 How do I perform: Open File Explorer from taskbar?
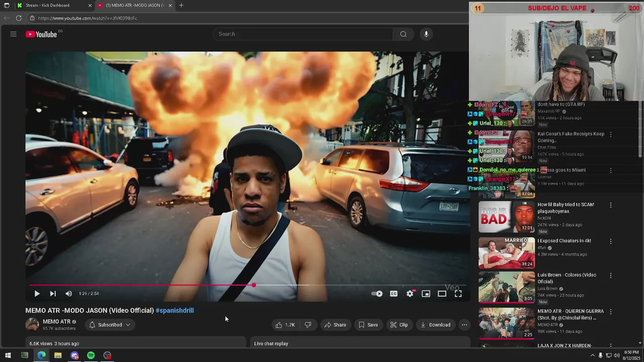coord(58,355)
